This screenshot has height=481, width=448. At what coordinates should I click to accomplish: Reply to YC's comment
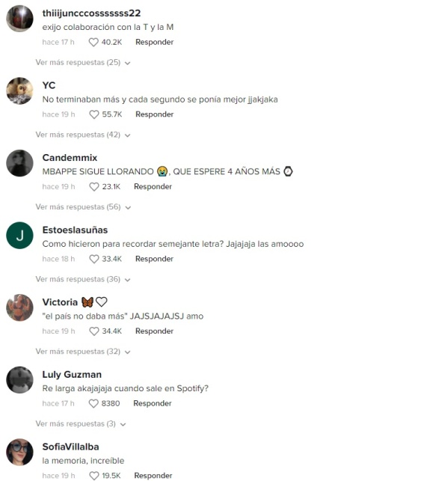pyautogui.click(x=155, y=114)
